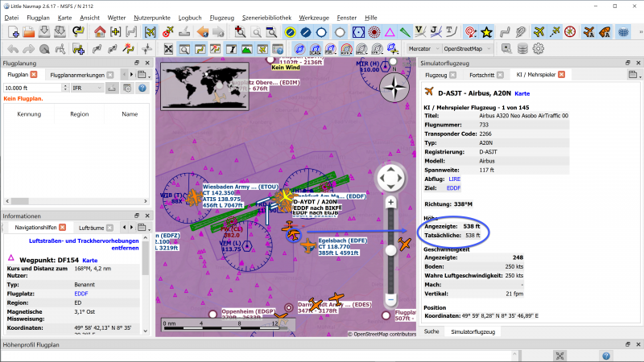This screenshot has height=362, width=644.
Task: Click the delete aircraft trail icon
Action: (x=167, y=31)
